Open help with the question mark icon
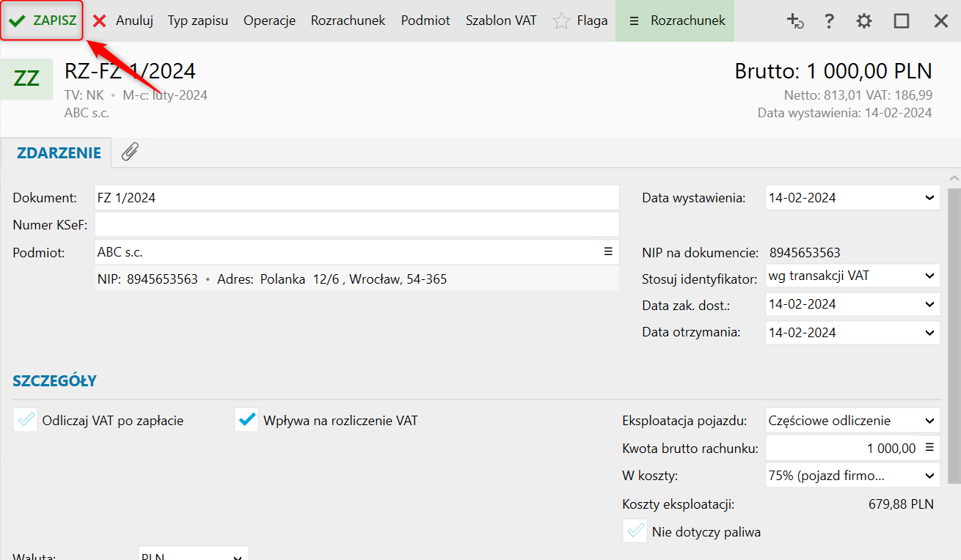Viewport: 961px width, 560px height. [x=829, y=21]
